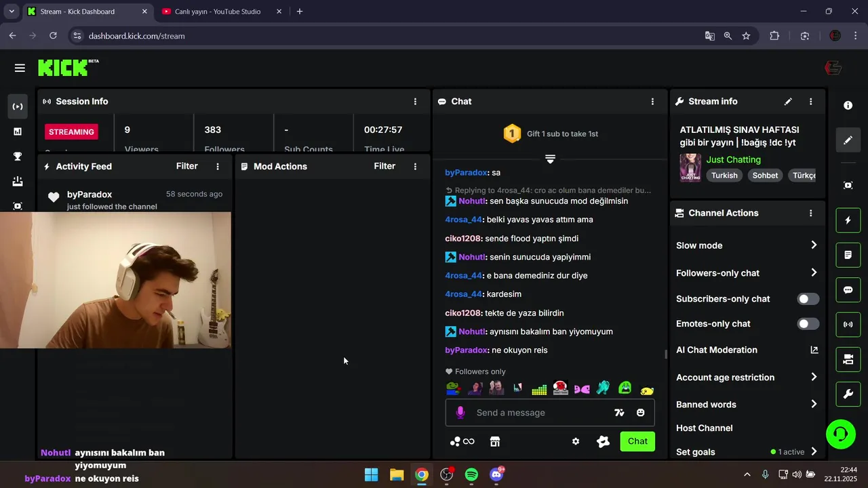
Task: Click the purple microphone icon in message box
Action: [x=460, y=412]
